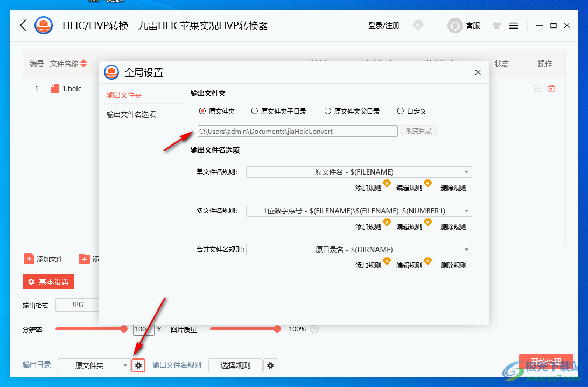Click the 全局设置 dialog logo icon

pos(111,72)
